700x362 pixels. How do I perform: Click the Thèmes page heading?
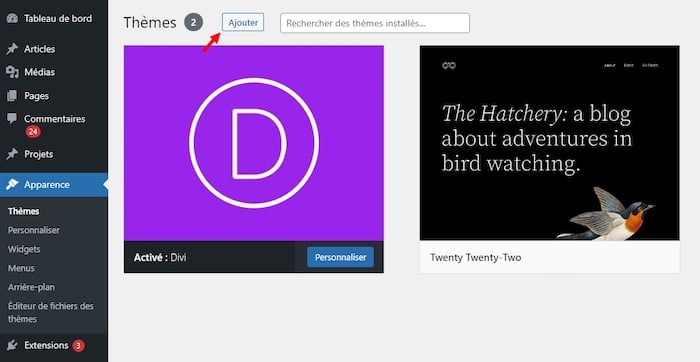(x=150, y=22)
